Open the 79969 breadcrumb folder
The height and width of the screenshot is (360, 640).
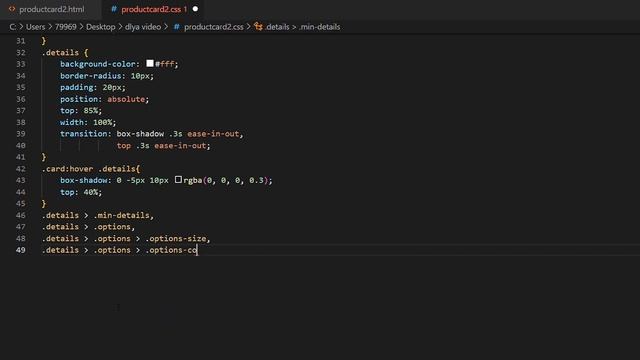point(66,27)
